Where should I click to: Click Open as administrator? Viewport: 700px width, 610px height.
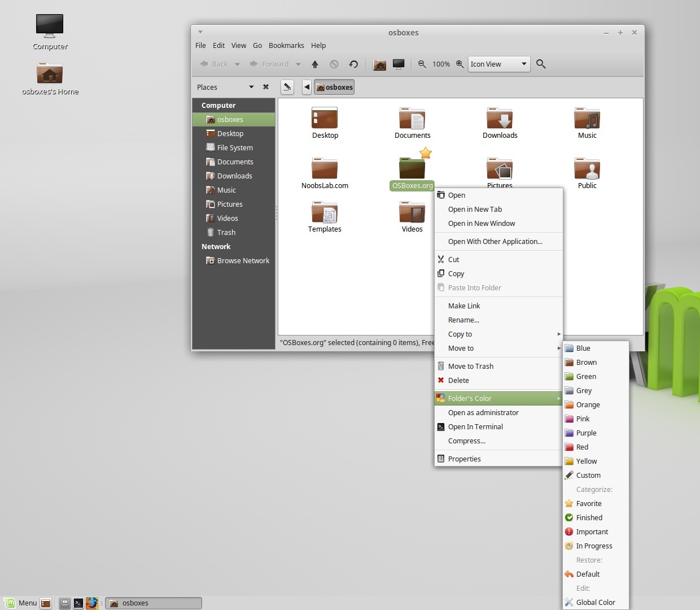click(x=484, y=412)
